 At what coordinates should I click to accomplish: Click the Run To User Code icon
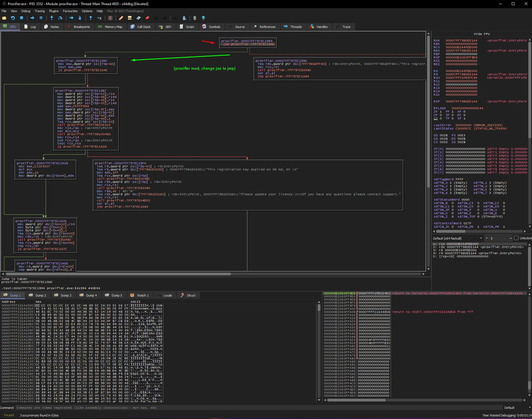(99, 18)
